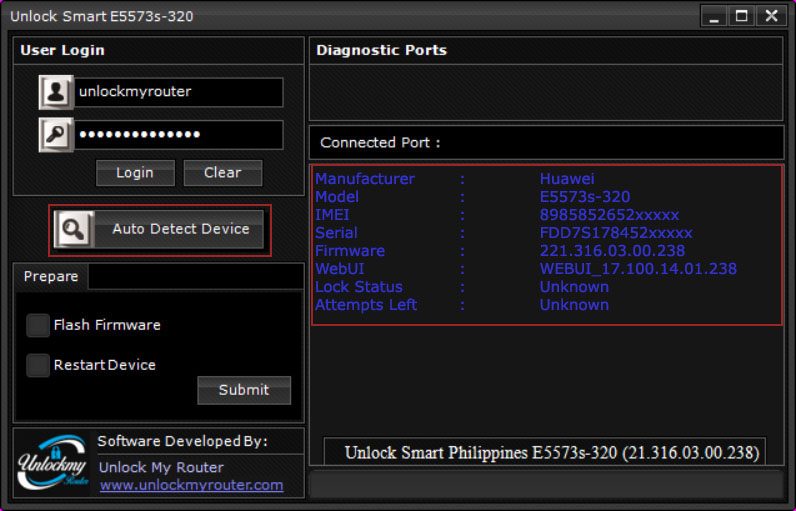Image resolution: width=796 pixels, height=511 pixels.
Task: Click the Unlockmy Router logo
Action: click(x=52, y=462)
